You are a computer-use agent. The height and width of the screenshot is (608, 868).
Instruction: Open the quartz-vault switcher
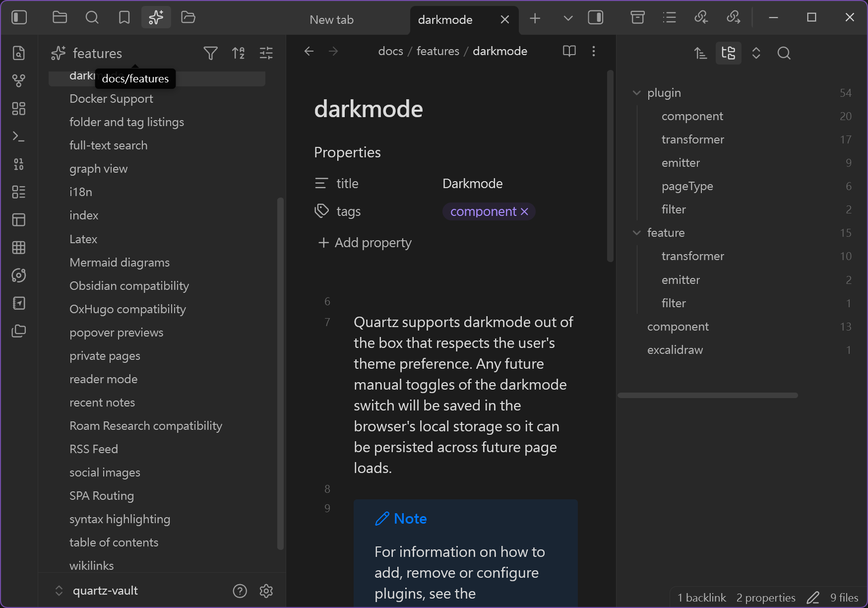pyautogui.click(x=97, y=591)
